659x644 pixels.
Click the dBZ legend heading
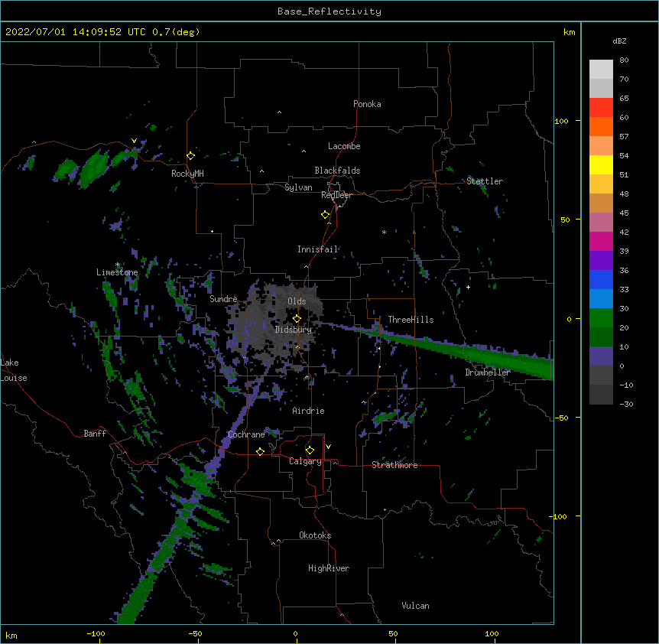coord(619,41)
